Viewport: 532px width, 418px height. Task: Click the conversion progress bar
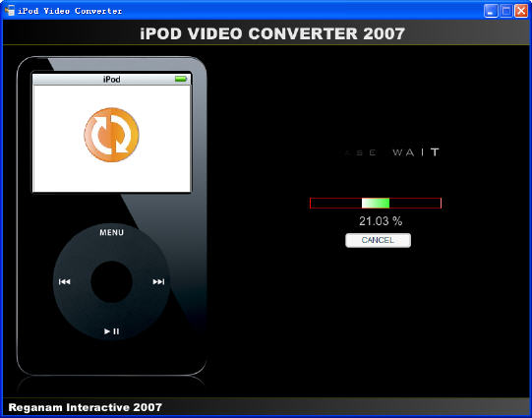point(376,203)
